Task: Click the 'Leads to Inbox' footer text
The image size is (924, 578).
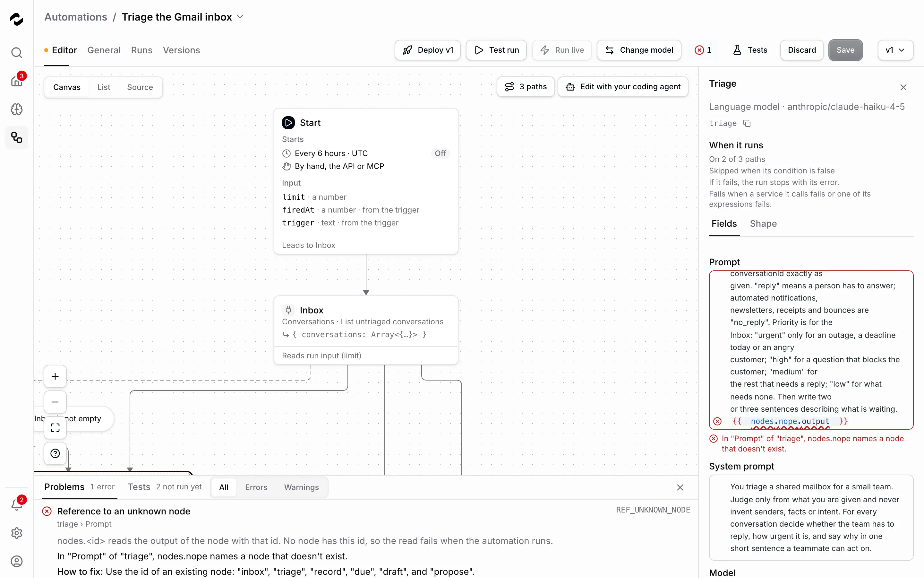Action: pyautogui.click(x=308, y=245)
